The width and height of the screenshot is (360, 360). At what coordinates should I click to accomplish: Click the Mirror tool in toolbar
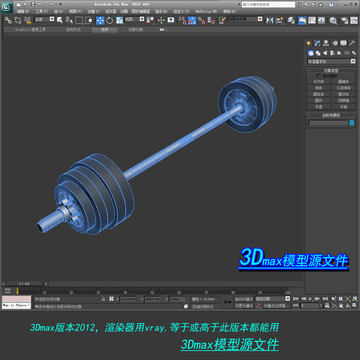click(269, 20)
